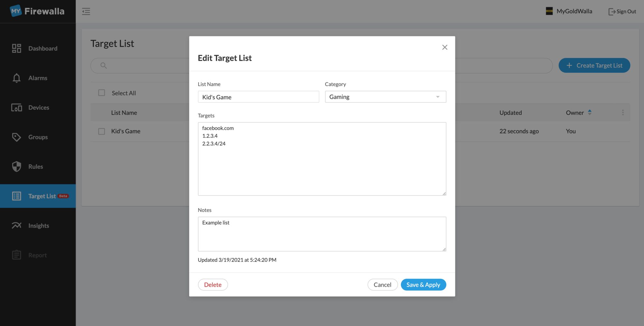Click the Insights chart icon
This screenshot has height=326, width=644.
click(x=16, y=226)
